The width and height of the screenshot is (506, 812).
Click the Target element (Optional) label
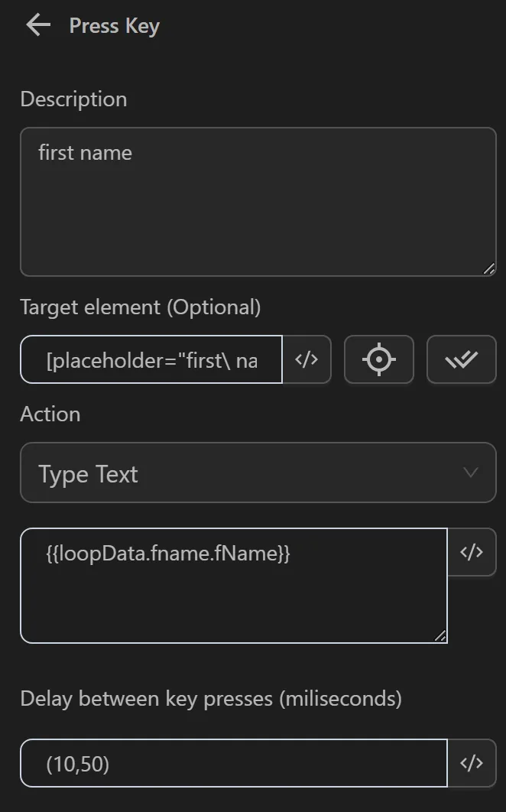point(140,307)
